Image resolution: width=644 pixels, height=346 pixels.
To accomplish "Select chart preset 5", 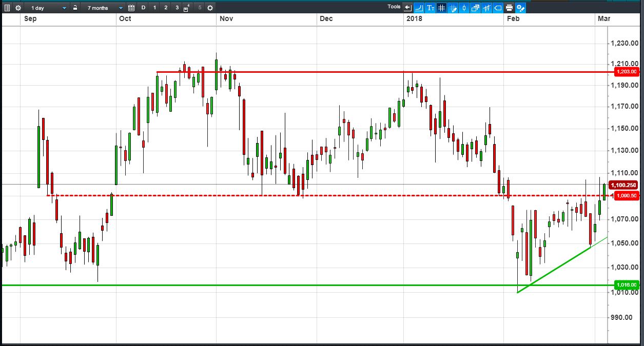I will 200,8.
